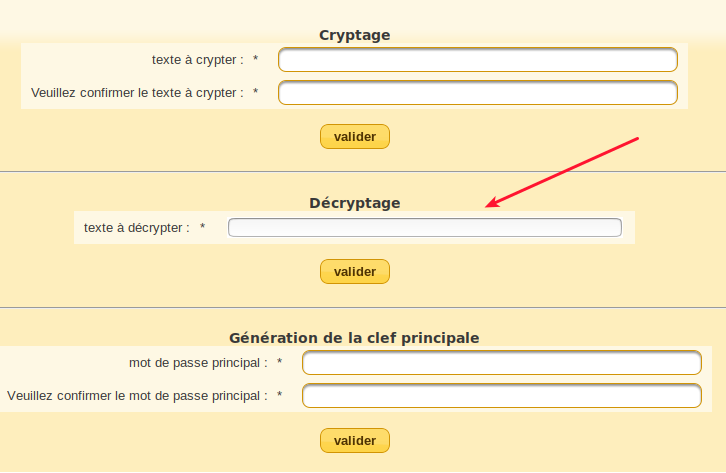
Task: Click the 'texte à décrypter :' label
Action: pyautogui.click(x=136, y=228)
